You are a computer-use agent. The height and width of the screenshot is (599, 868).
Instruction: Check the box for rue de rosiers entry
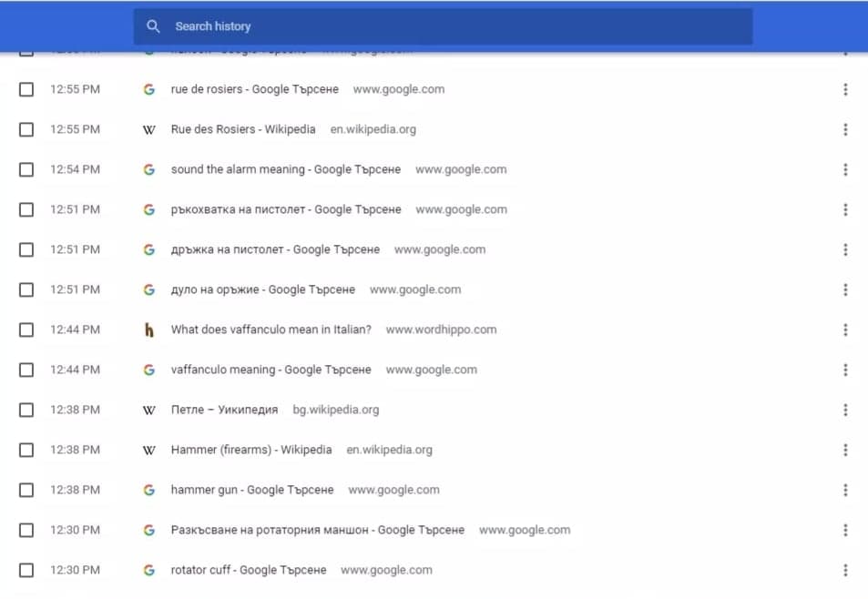[x=26, y=89]
